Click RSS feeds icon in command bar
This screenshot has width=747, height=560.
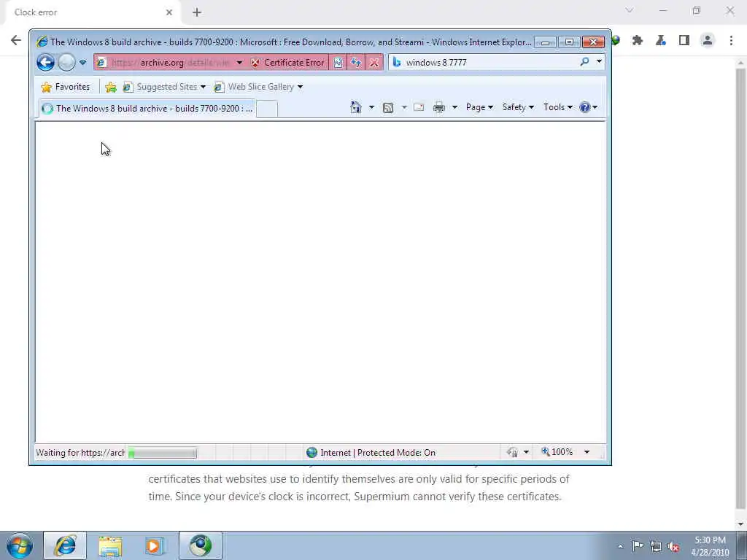(x=388, y=108)
